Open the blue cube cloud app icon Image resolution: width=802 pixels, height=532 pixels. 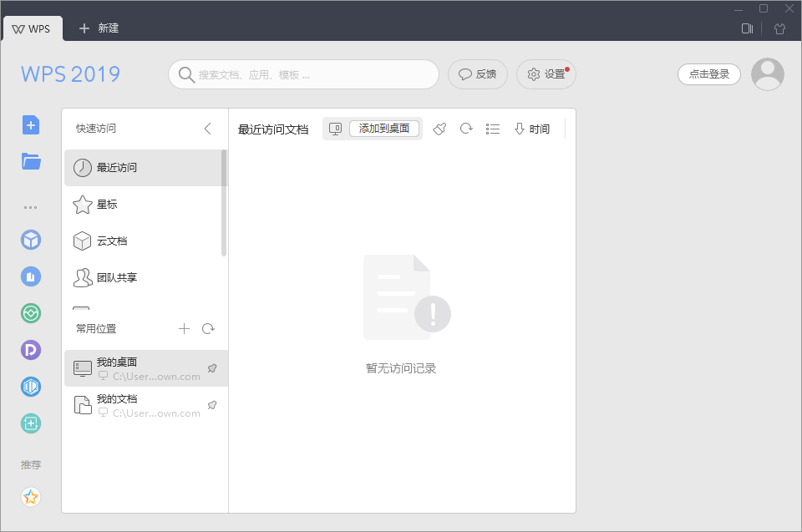tap(31, 240)
